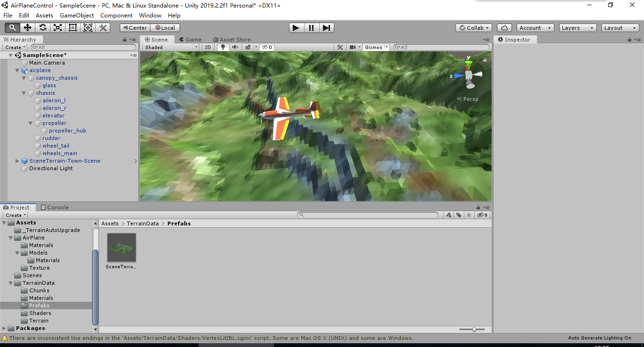644x347 pixels.
Task: Open the Shaded draw mode dropdown
Action: point(171,47)
